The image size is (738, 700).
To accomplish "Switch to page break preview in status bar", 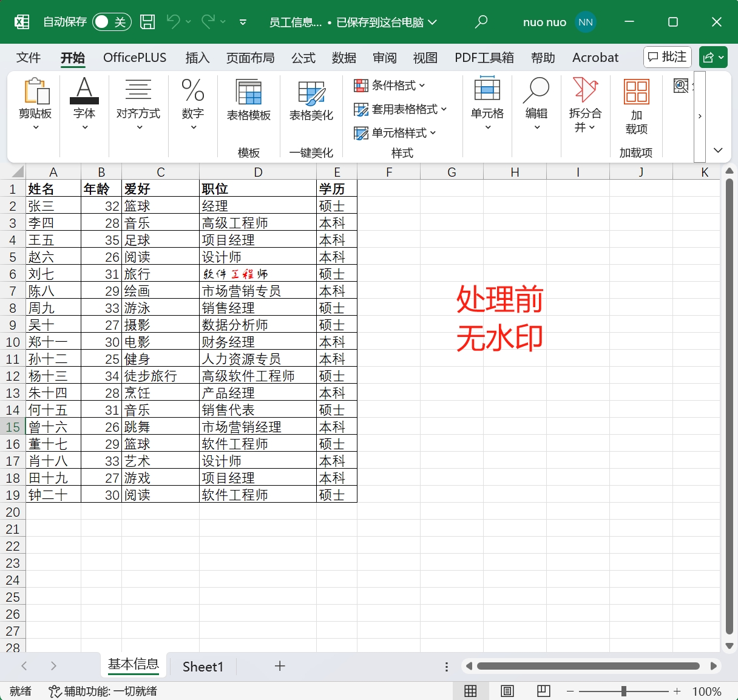I will point(544,691).
